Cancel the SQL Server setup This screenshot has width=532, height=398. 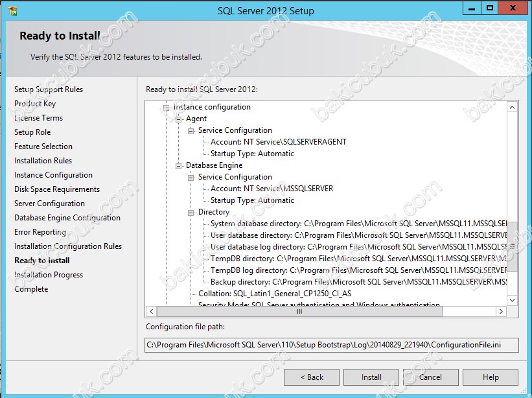(431, 377)
